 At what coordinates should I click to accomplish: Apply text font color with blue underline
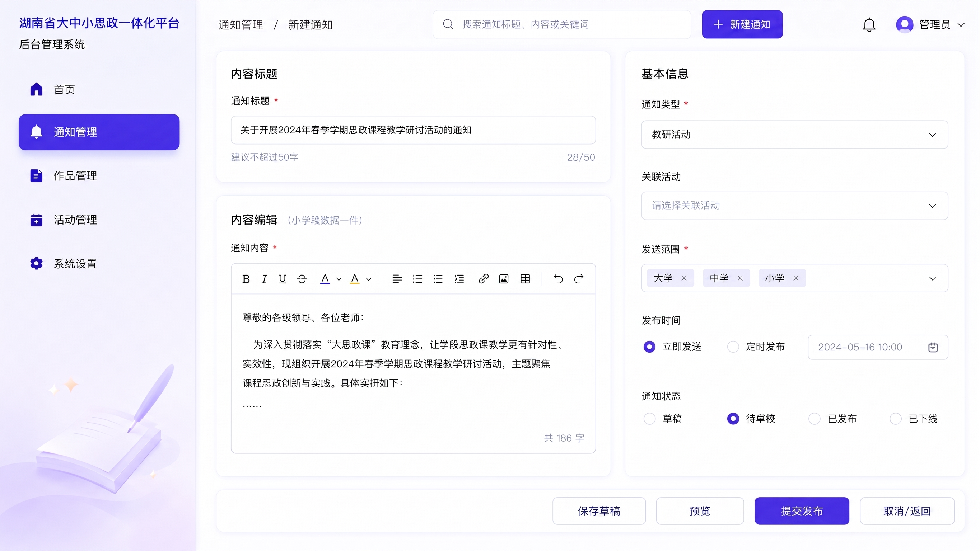click(325, 279)
